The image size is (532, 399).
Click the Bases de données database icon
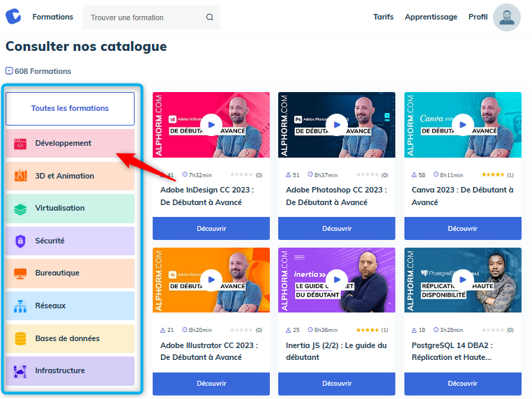pos(20,338)
